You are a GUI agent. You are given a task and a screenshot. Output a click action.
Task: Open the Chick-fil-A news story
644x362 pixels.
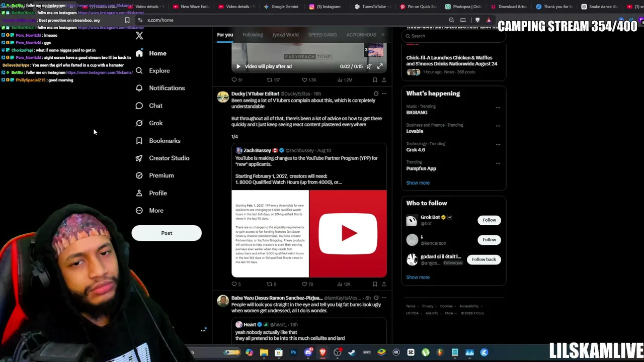tap(453, 65)
